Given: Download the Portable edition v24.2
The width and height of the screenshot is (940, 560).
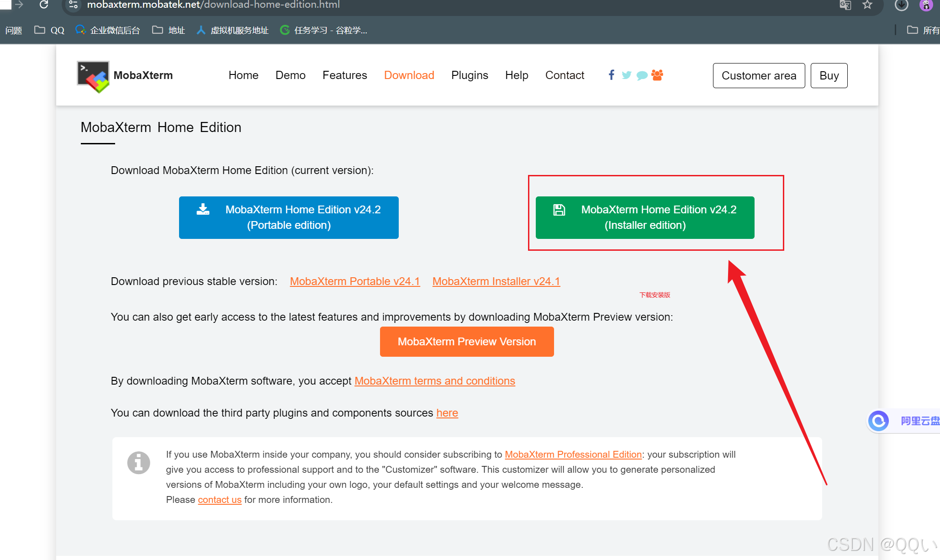Looking at the screenshot, I should coord(289,217).
